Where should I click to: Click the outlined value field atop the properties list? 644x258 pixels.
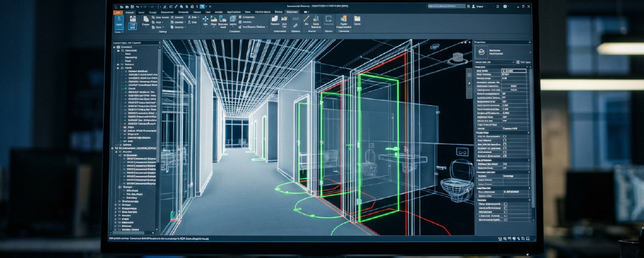(x=514, y=71)
